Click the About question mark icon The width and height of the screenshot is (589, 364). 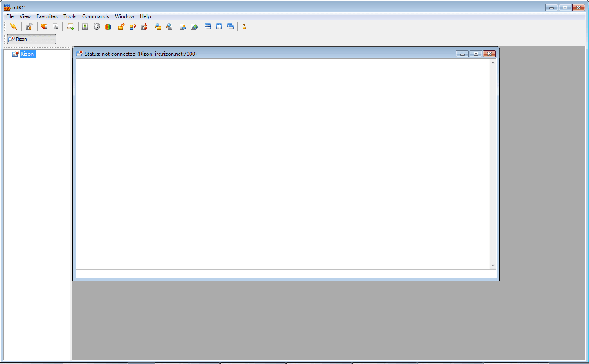pos(244,27)
